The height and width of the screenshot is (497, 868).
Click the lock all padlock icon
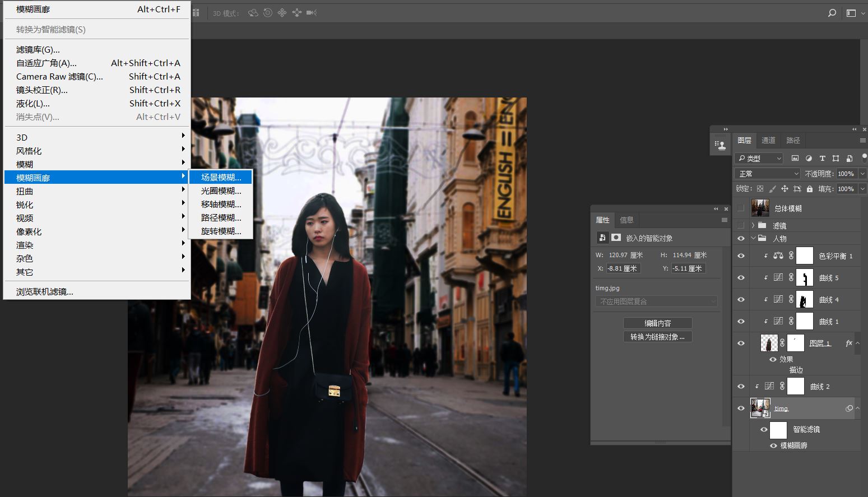[x=809, y=189]
